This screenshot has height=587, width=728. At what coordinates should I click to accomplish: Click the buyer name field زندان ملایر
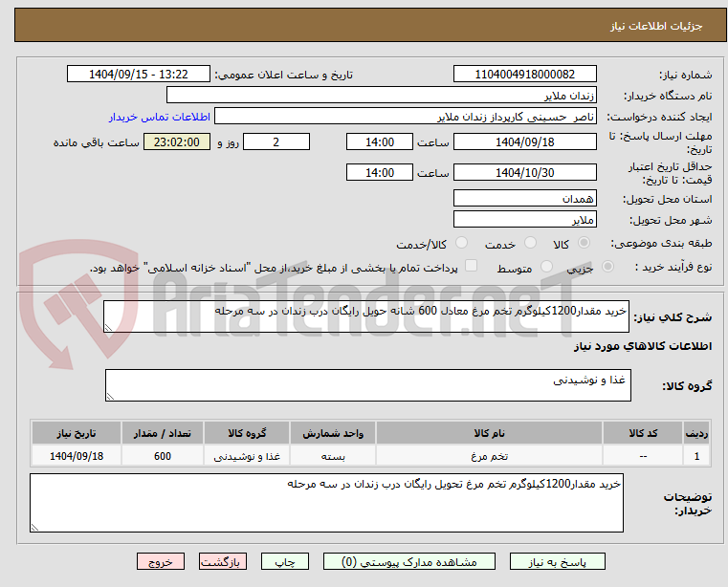click(x=381, y=96)
